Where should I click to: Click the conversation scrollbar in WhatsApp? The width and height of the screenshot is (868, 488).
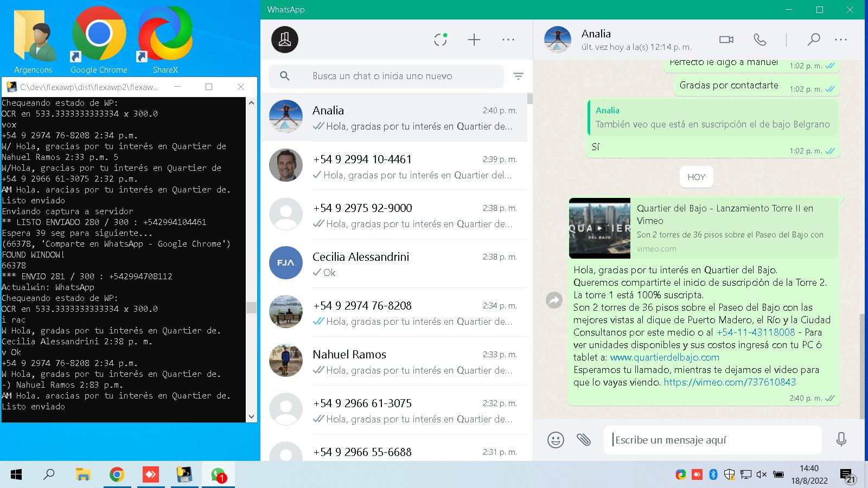(x=862, y=366)
